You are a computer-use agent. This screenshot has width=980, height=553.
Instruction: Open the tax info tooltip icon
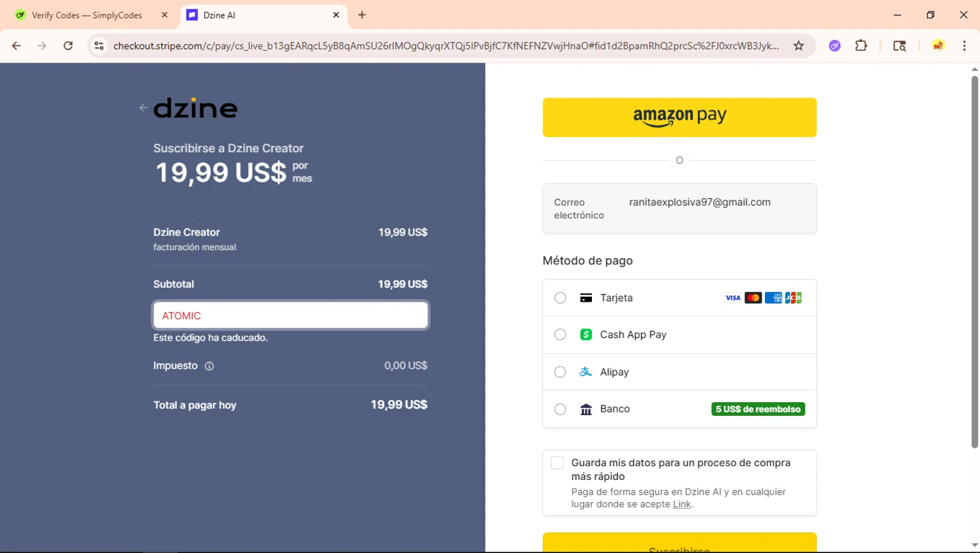click(x=209, y=366)
